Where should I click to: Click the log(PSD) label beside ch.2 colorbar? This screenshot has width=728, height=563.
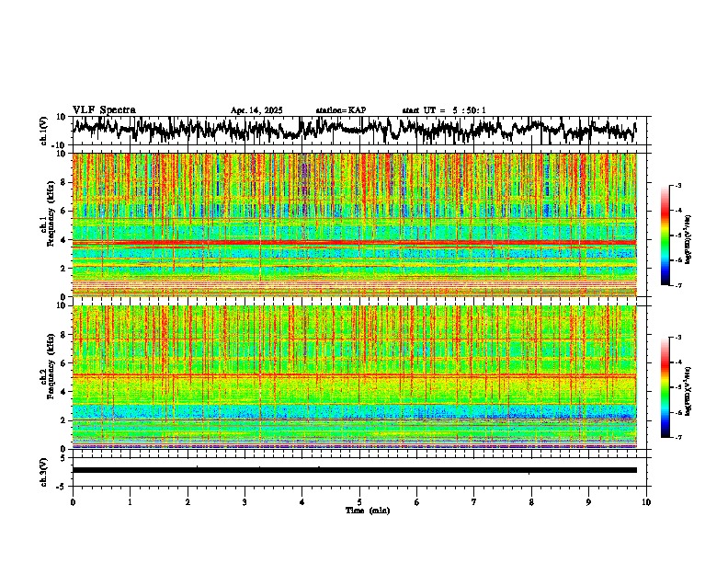[x=688, y=390]
